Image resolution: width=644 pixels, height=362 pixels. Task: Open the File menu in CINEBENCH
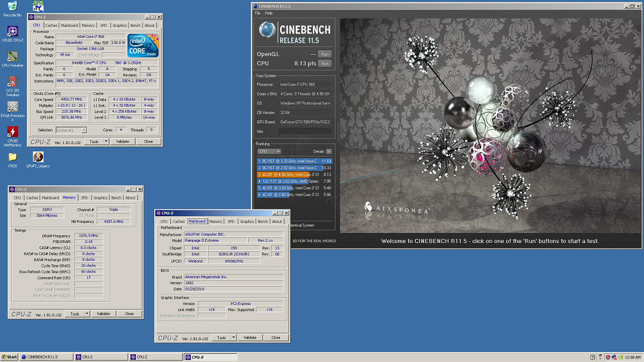[x=258, y=13]
